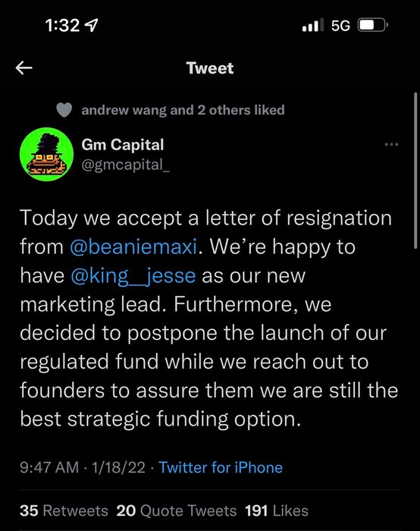This screenshot has width=420, height=531.
Task: Tap the back arrow icon
Action: coord(24,68)
